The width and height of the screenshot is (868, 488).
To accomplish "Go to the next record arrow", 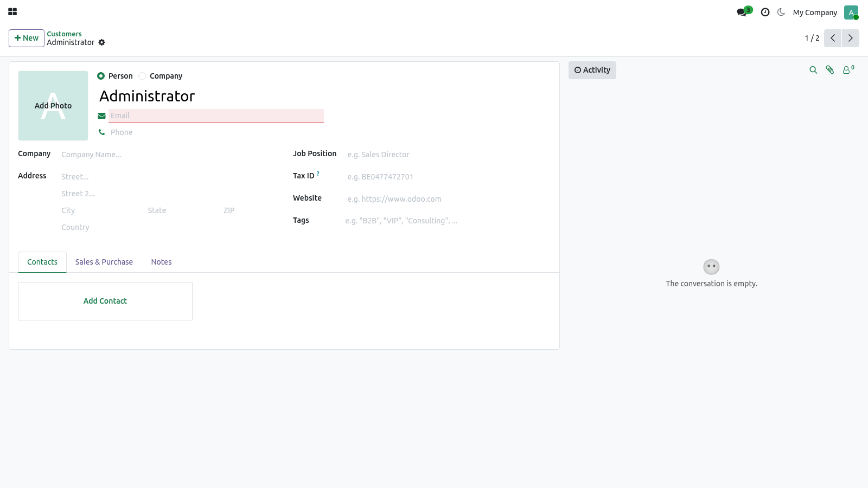I will 850,38.
